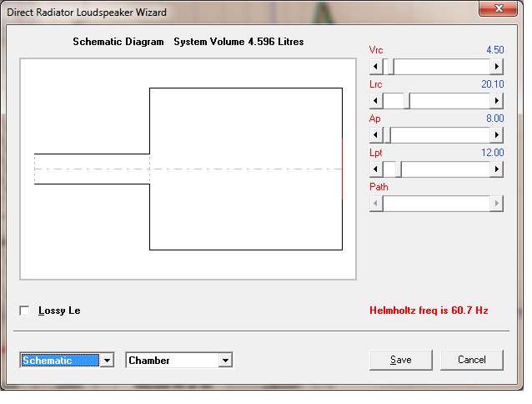
Task: Click the Lpt slider thumb
Action: tap(399, 169)
